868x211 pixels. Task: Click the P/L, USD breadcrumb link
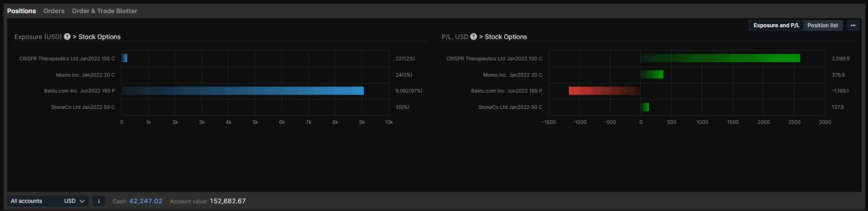coord(454,37)
